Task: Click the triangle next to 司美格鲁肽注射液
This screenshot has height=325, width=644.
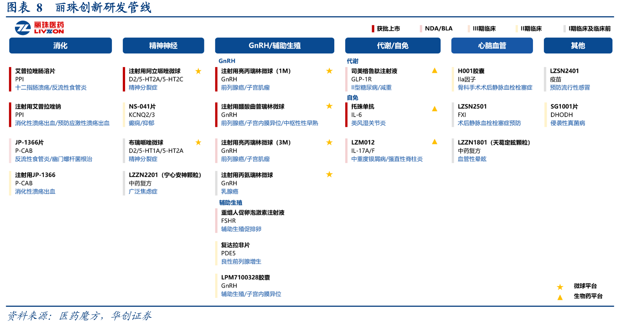Action: (434, 71)
